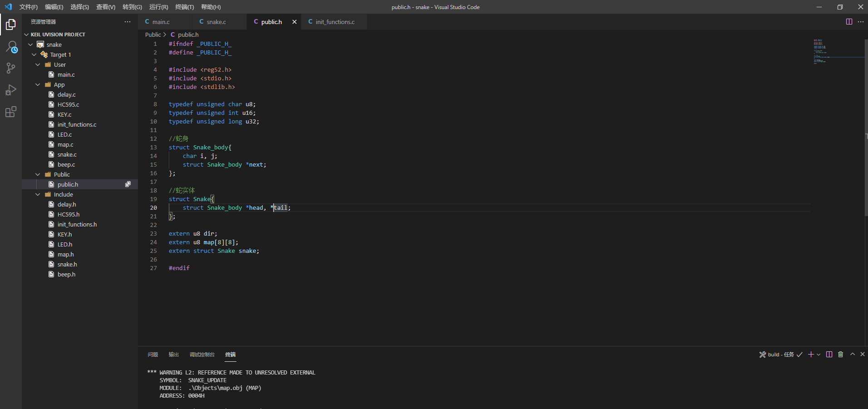Viewport: 868px width, 409px height.
Task: Open the 查看(V) menu
Action: point(106,7)
